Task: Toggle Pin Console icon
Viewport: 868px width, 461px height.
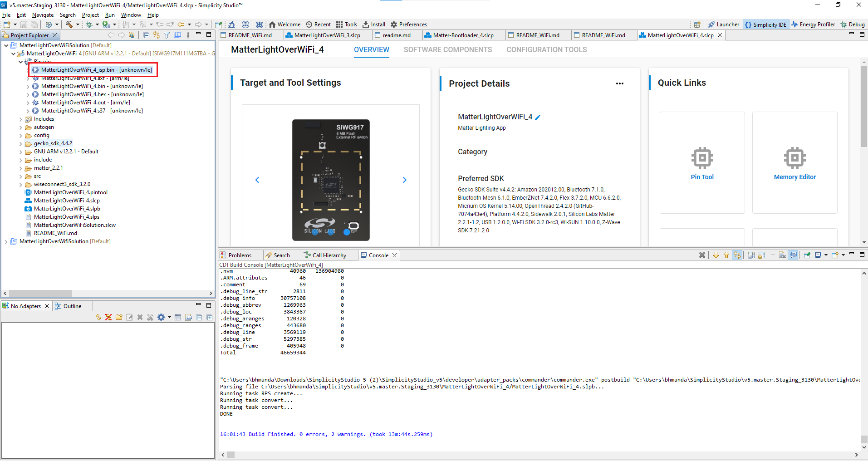Action: (807, 255)
